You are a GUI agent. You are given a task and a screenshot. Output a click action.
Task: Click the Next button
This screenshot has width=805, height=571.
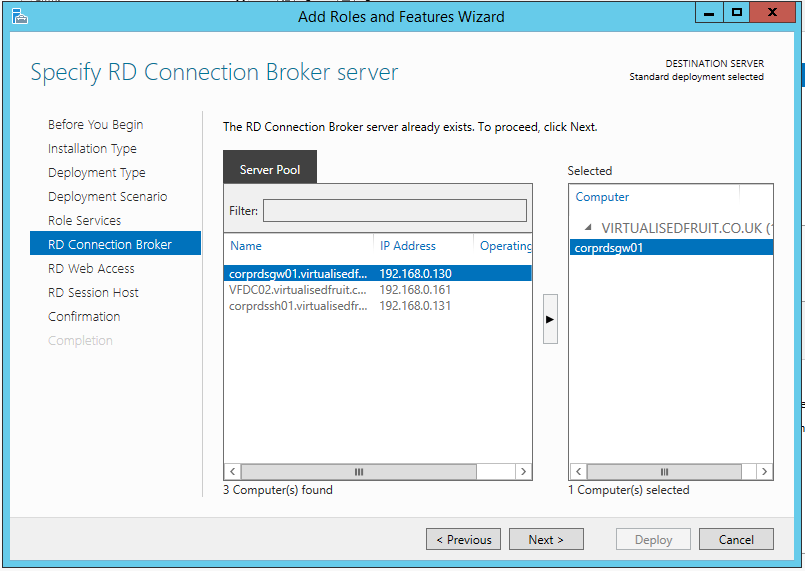[546, 539]
